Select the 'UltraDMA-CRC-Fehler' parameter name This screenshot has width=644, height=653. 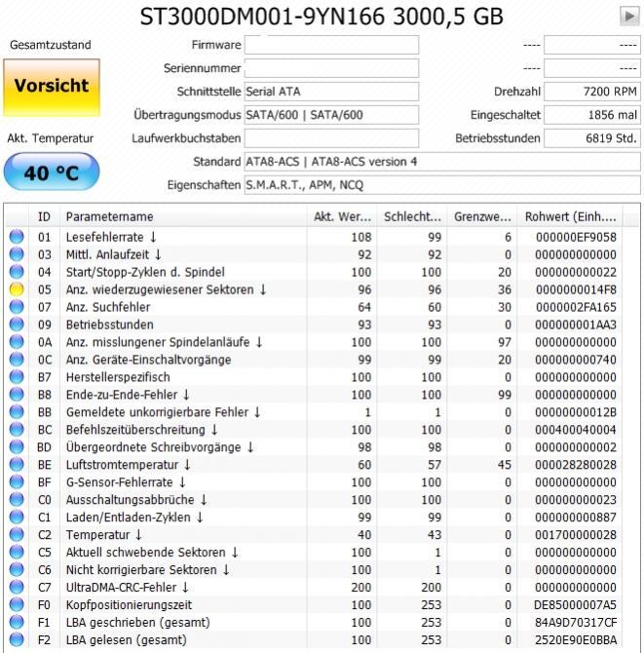coord(121,587)
